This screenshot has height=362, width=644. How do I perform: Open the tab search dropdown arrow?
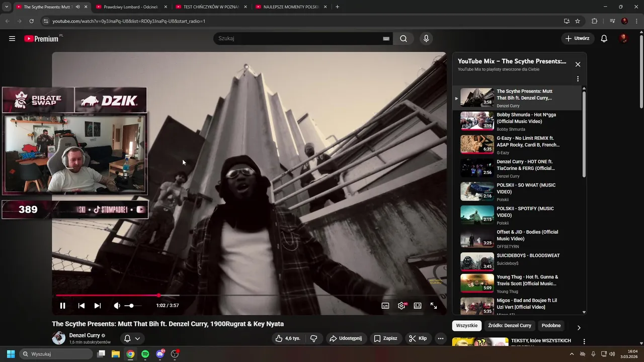[6, 7]
